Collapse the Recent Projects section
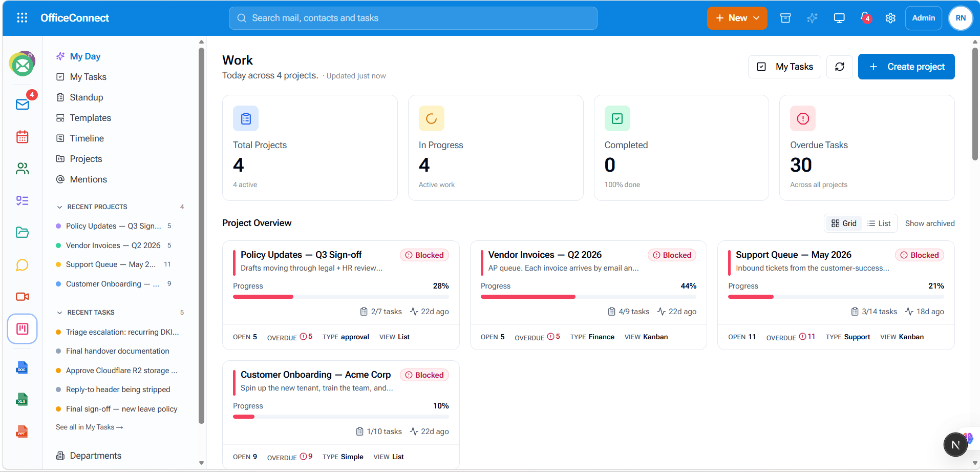This screenshot has height=472, width=980. pyautogui.click(x=60, y=207)
